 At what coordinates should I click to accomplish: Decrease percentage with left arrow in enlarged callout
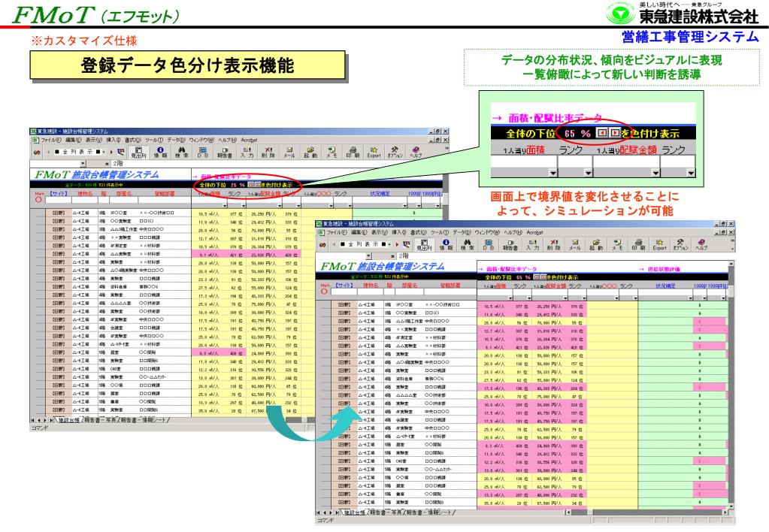(x=602, y=133)
